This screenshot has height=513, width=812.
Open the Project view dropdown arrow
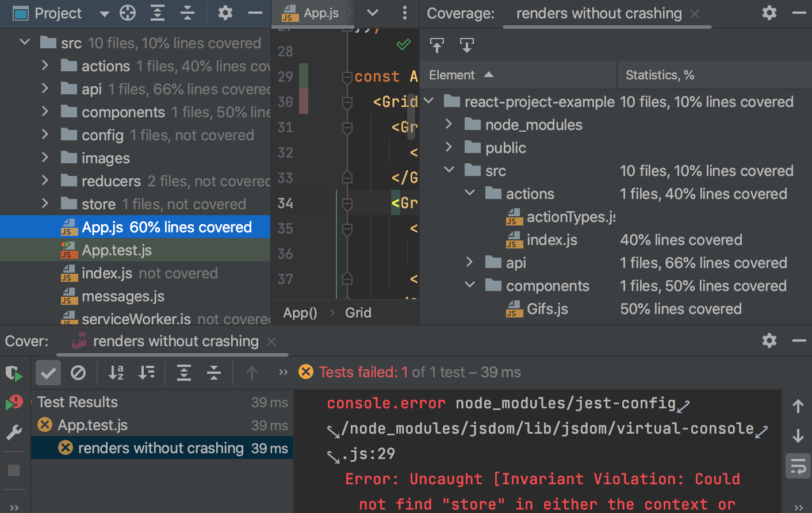click(x=104, y=14)
